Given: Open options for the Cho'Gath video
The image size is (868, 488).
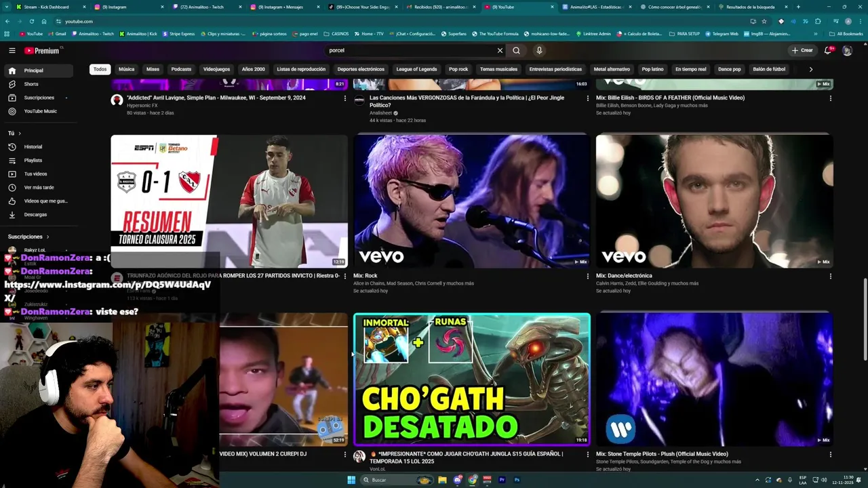Looking at the screenshot, I should click(587, 455).
